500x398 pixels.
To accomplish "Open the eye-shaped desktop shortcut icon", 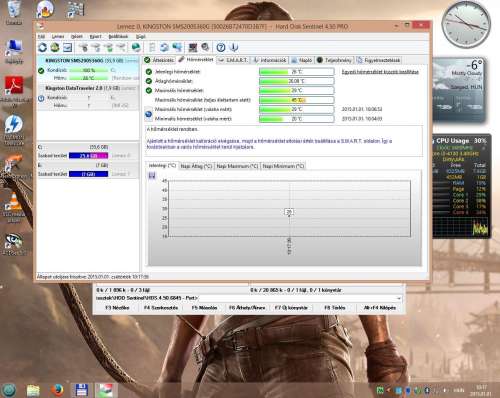I will pos(14,243).
